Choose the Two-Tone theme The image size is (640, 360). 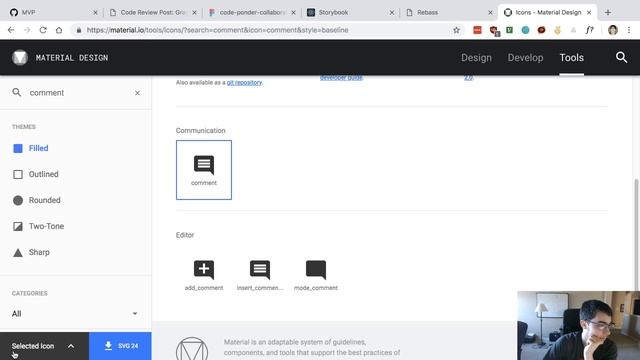click(x=38, y=226)
